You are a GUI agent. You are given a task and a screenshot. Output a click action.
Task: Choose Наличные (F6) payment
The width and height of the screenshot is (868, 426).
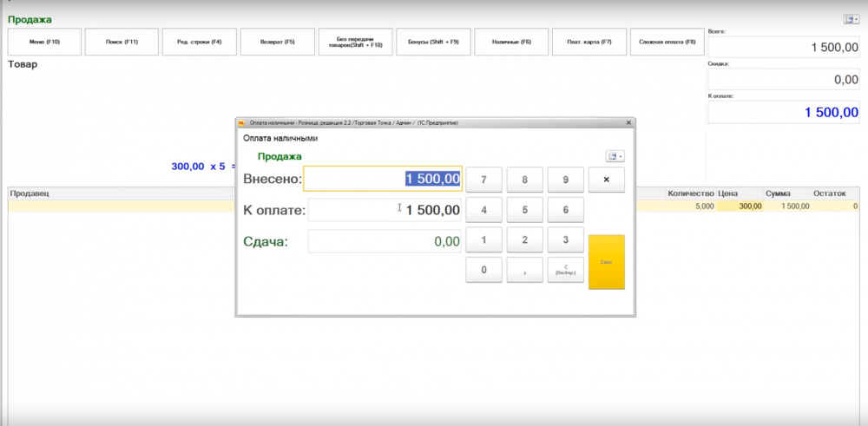point(511,42)
